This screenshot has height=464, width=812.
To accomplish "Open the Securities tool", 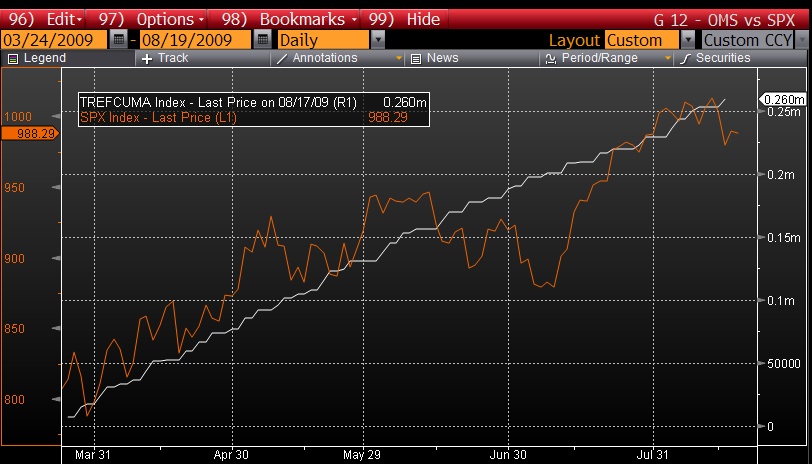I will (x=742, y=58).
